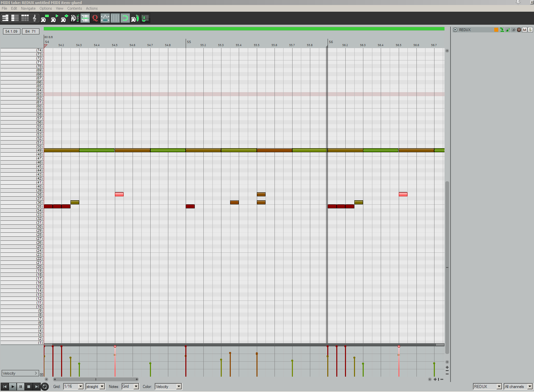This screenshot has height=392, width=534.
Task: Toggle the REDUX track record button
Action: tap(519, 30)
